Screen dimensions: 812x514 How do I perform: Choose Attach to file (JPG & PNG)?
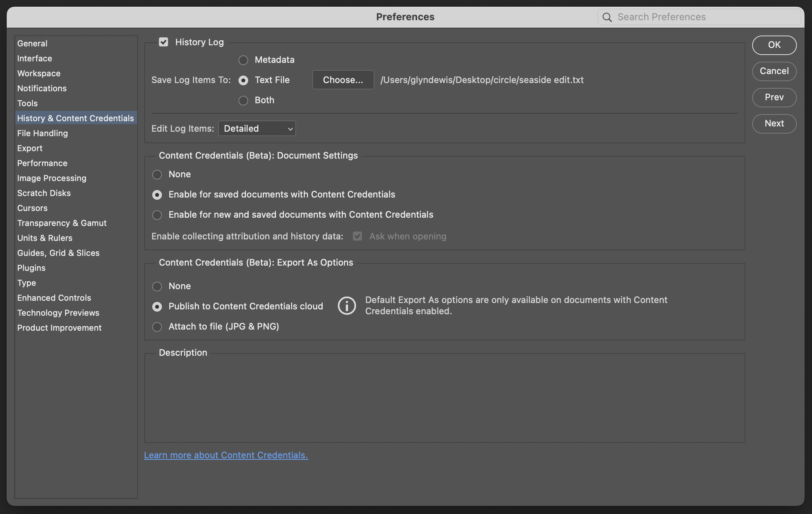157,327
